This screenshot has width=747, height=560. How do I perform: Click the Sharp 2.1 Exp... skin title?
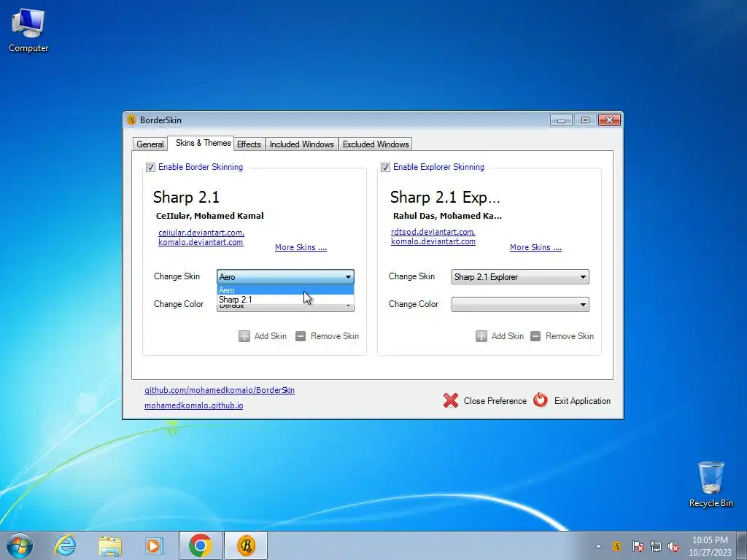(x=445, y=197)
